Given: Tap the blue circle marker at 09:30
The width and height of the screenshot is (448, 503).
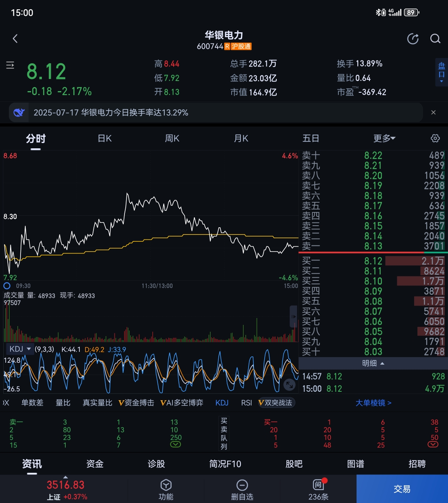Looking at the screenshot, I should [x=7, y=286].
